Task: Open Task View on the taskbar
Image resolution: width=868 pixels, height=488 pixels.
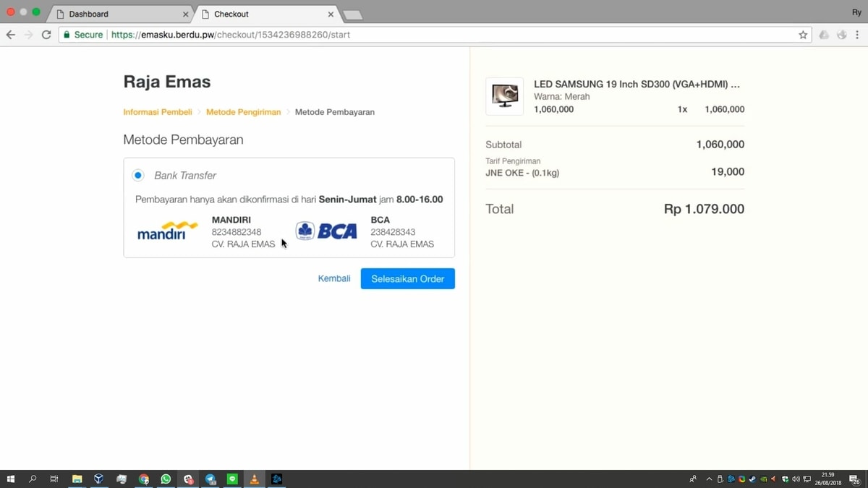Action: point(54,479)
